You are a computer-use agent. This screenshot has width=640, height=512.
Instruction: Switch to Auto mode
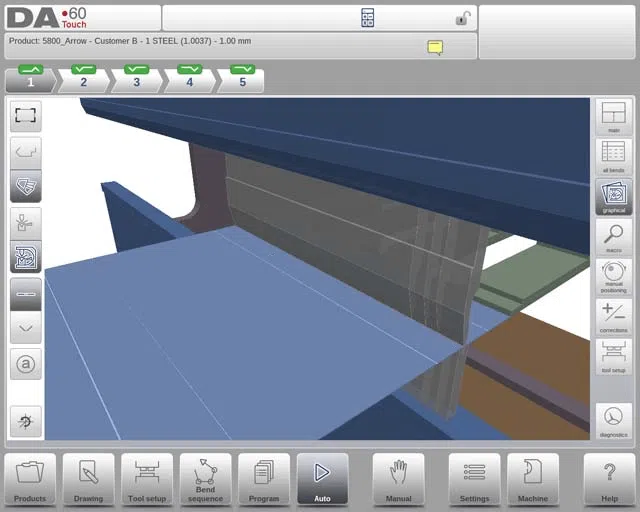click(322, 479)
